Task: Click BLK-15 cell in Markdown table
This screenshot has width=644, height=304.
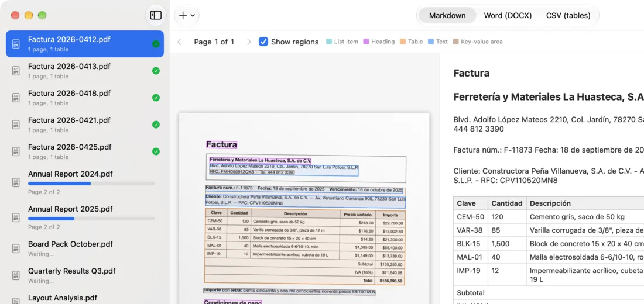Action: pyautogui.click(x=471, y=244)
